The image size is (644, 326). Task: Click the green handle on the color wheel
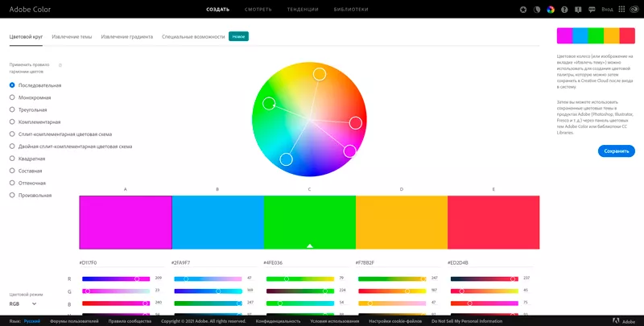pyautogui.click(x=269, y=104)
